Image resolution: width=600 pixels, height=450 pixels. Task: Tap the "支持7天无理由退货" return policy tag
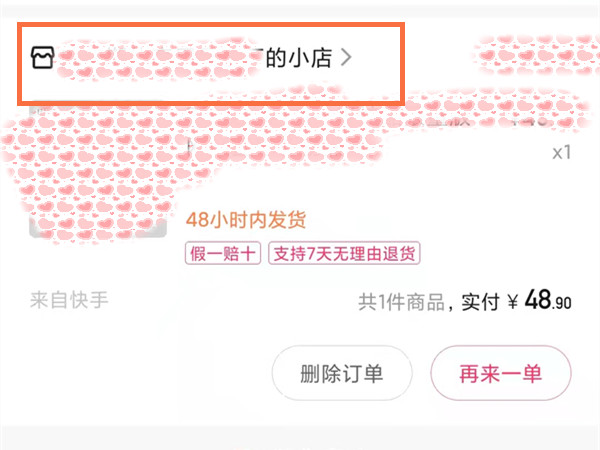coord(343,253)
